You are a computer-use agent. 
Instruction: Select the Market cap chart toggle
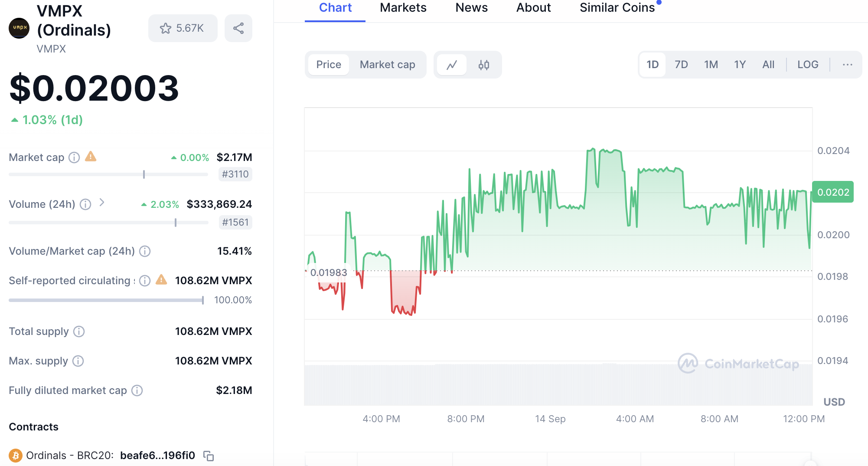(388, 65)
